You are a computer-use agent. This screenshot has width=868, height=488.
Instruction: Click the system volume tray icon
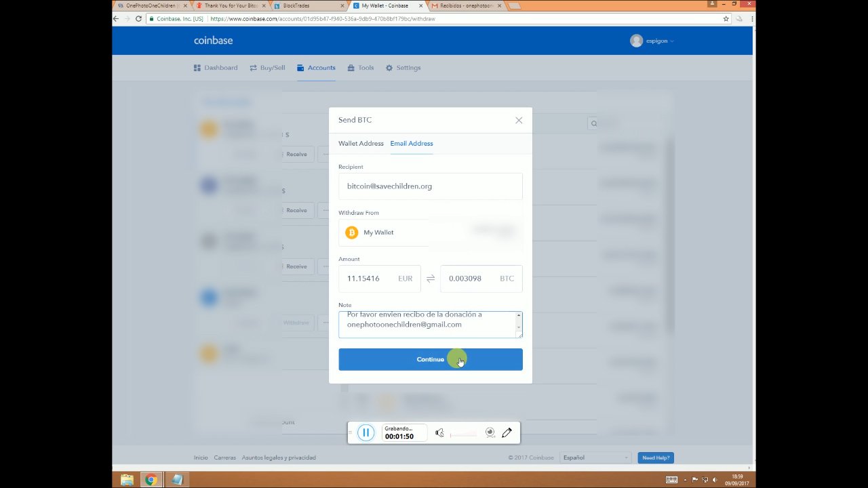tap(714, 480)
